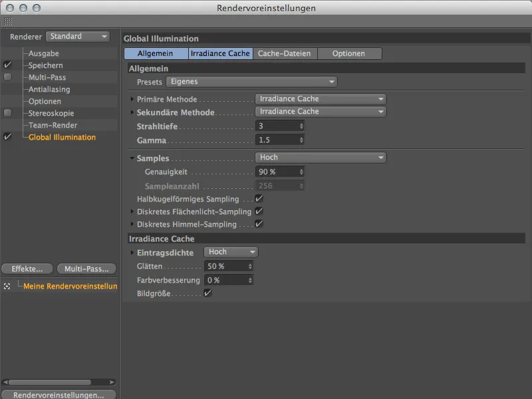532x399 pixels.
Task: Expand Diskretes Flächenlicht-Sampling triangle
Action: [x=132, y=211]
